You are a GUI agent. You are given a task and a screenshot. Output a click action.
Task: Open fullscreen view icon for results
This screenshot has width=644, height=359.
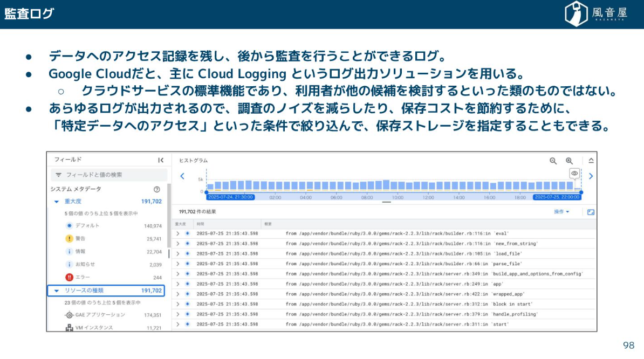click(x=591, y=212)
